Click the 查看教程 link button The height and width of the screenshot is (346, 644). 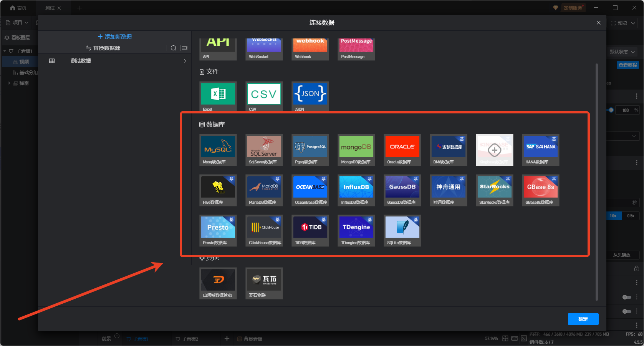628,65
